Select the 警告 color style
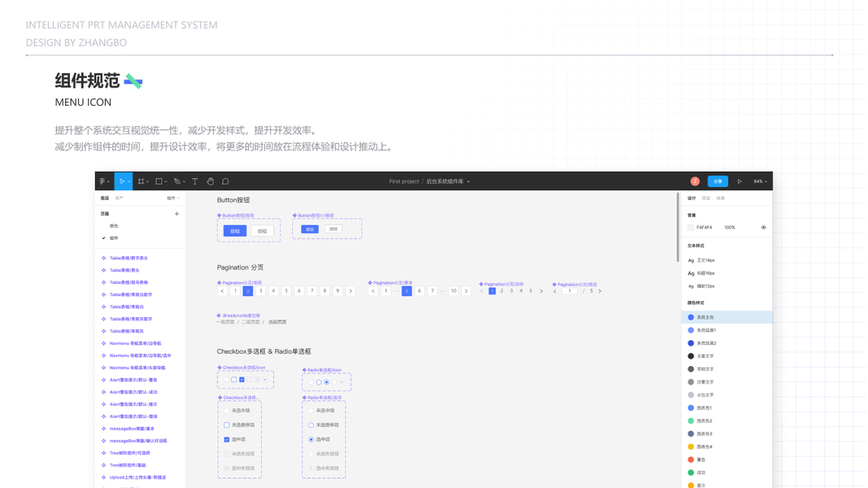 726,460
